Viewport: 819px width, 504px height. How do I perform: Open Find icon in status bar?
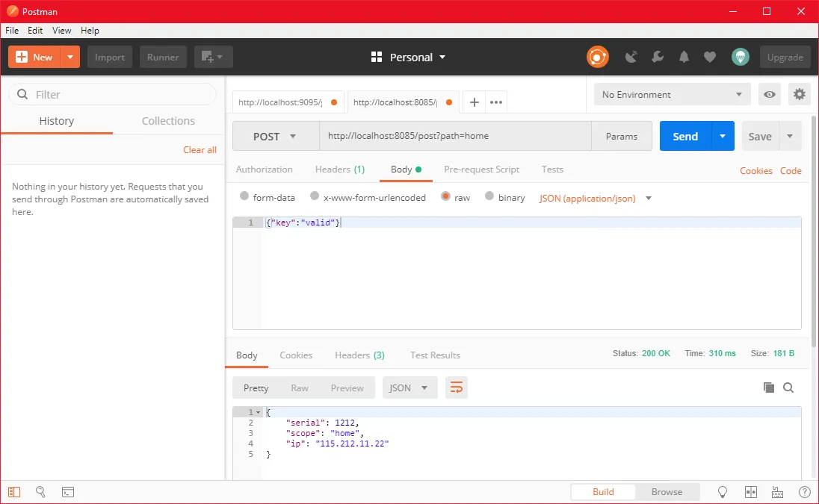[40, 492]
